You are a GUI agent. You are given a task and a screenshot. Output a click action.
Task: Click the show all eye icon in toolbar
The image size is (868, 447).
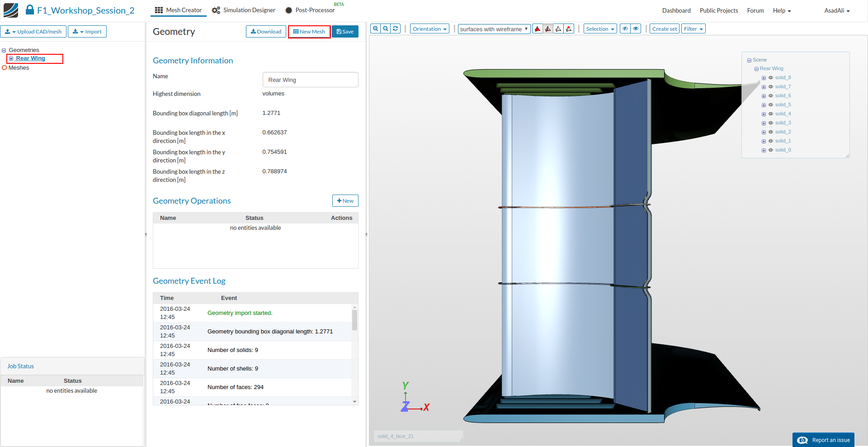point(636,29)
